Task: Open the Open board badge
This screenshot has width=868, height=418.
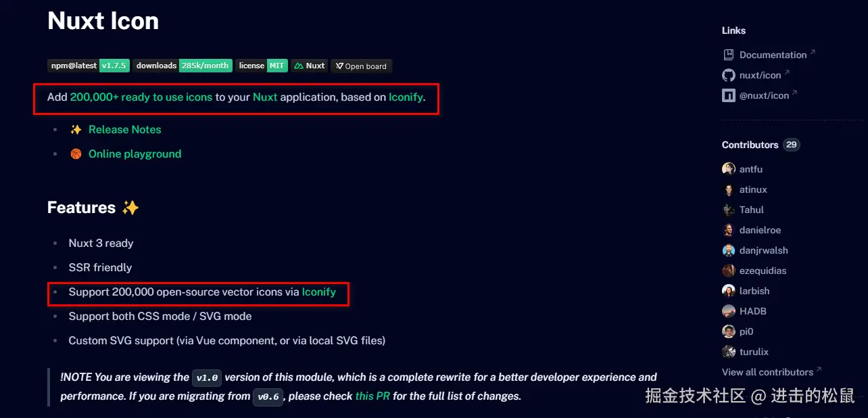Action: tap(361, 66)
